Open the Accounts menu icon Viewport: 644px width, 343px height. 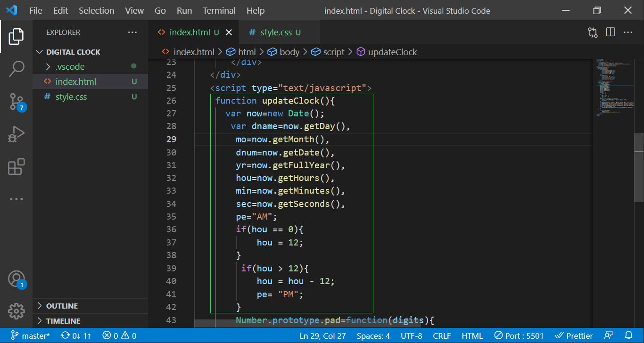coord(16,279)
